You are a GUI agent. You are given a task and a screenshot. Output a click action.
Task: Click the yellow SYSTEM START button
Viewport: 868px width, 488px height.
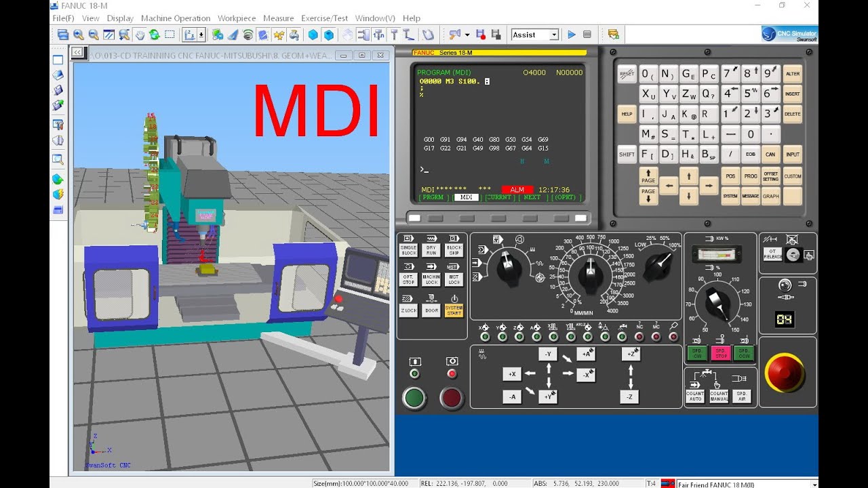(x=454, y=310)
